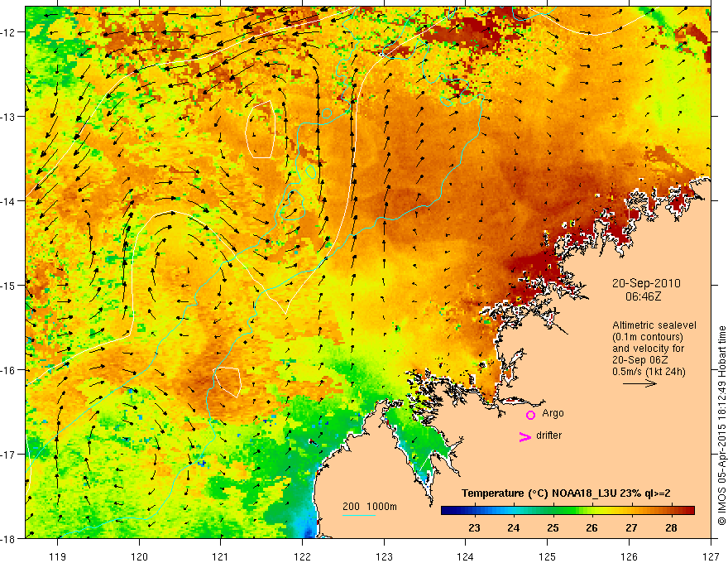
Task: Click the longitude axis label 125
Action: pyautogui.click(x=548, y=556)
